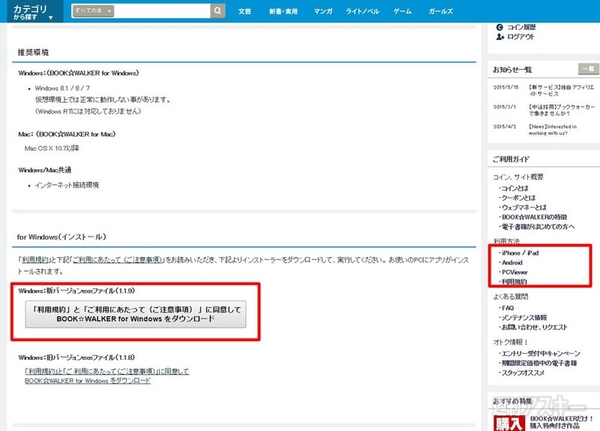Screen dimensions: 600x431
Task: Open the 2015/3/1 news item
Action: tap(561, 110)
